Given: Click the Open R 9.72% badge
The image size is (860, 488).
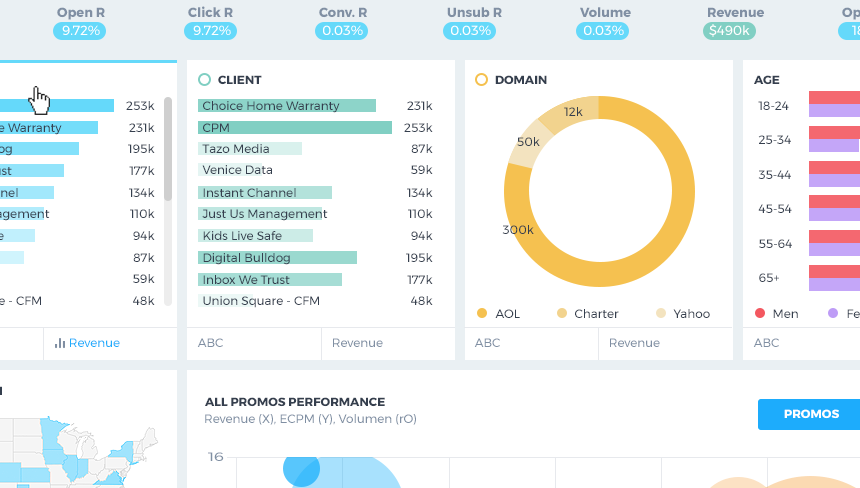Looking at the screenshot, I should click(x=80, y=31).
